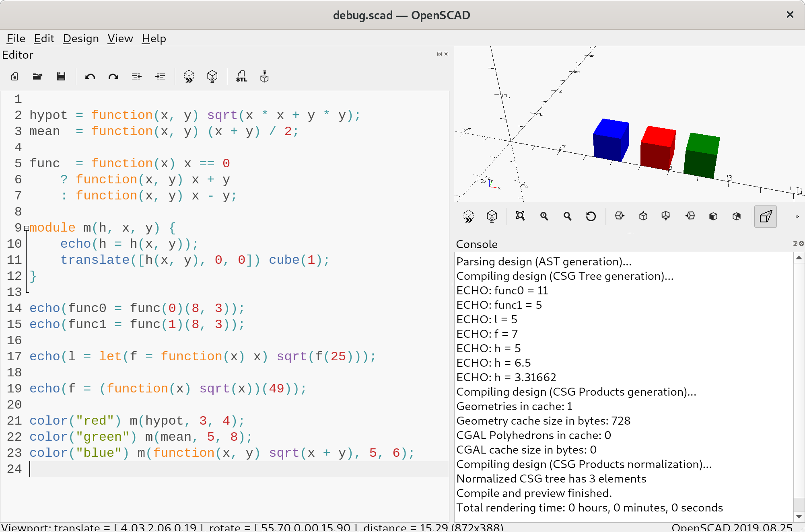The width and height of the screenshot is (805, 532).
Task: Click the Zoom In magnifier icon
Action: pos(544,216)
